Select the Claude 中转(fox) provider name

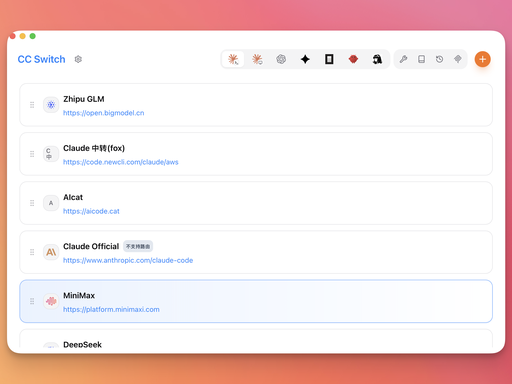click(x=94, y=148)
